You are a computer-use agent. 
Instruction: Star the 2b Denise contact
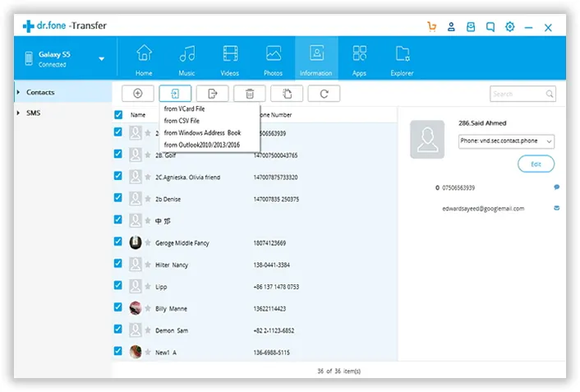tap(148, 199)
